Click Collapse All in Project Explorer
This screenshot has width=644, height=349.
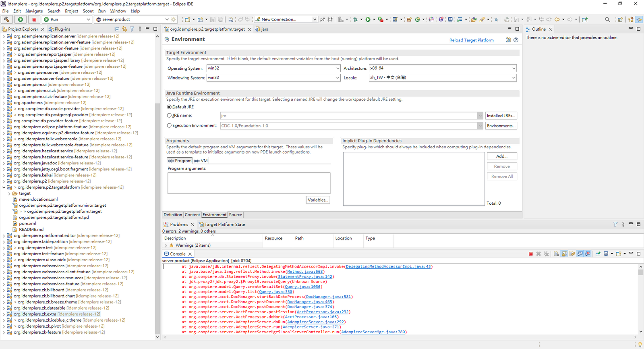pyautogui.click(x=117, y=29)
